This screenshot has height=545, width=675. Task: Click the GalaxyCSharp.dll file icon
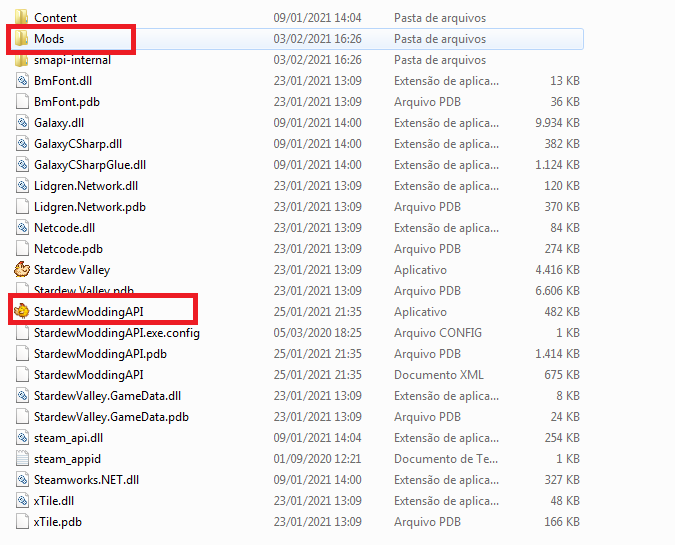22,143
